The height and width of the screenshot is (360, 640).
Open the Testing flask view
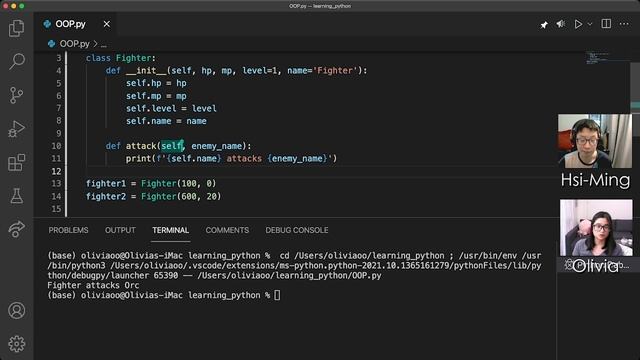click(x=16, y=196)
